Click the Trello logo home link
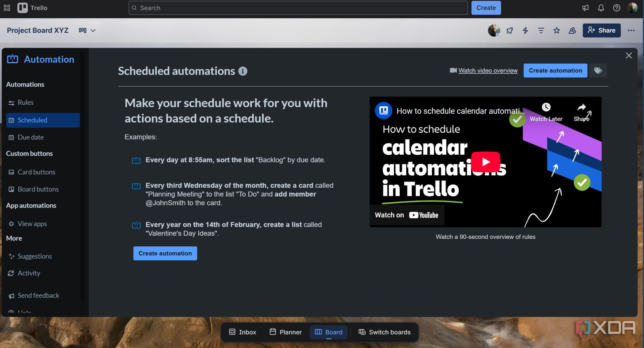This screenshot has height=348, width=644. 32,8
